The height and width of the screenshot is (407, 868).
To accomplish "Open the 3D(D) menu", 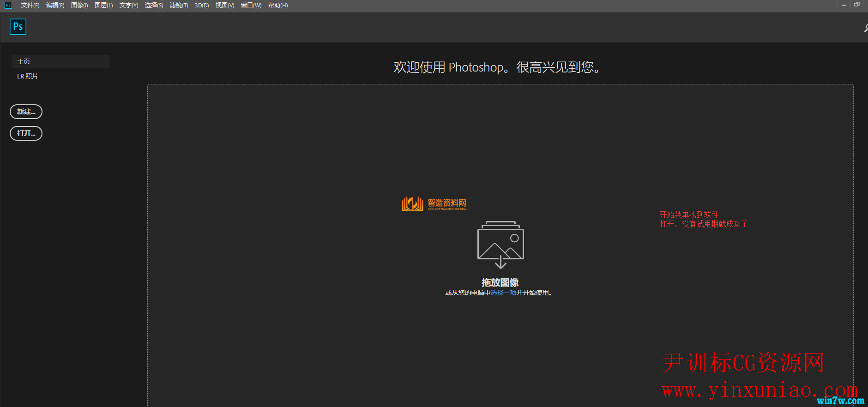I will click(x=202, y=6).
